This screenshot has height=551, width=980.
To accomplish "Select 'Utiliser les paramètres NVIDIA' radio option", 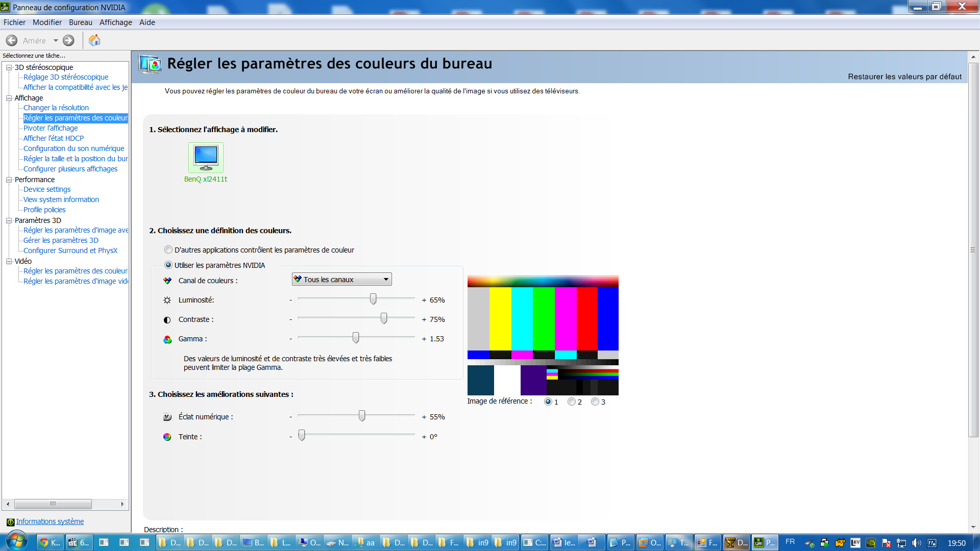I will tap(168, 265).
